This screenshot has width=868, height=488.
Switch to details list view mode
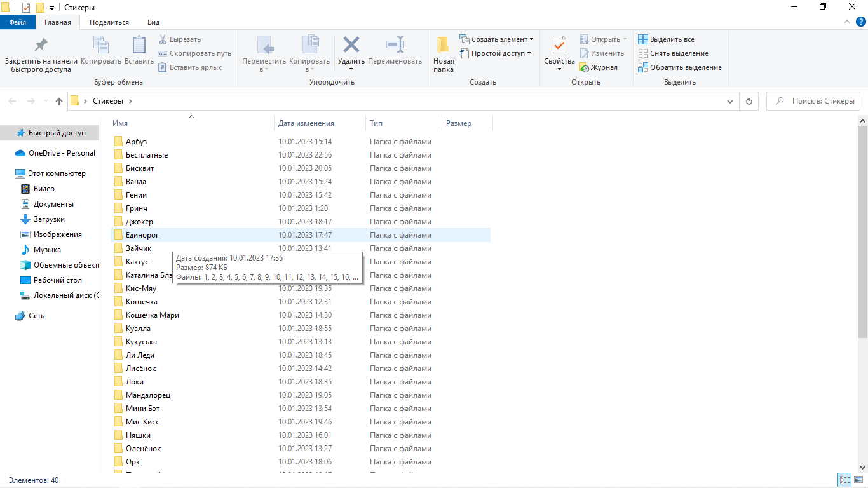pos(844,480)
